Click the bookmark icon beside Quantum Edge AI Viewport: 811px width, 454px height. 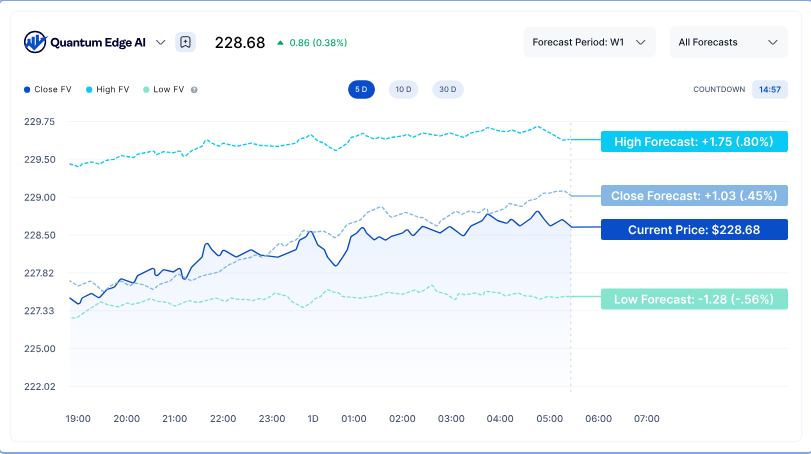point(185,42)
